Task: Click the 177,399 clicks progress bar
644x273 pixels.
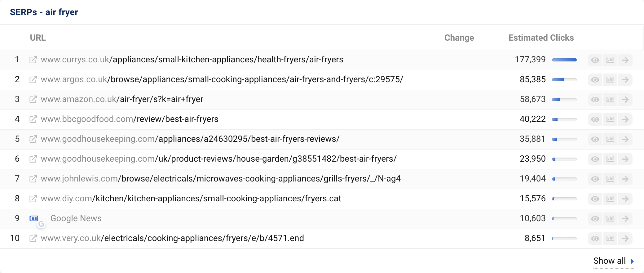Action: coord(564,60)
